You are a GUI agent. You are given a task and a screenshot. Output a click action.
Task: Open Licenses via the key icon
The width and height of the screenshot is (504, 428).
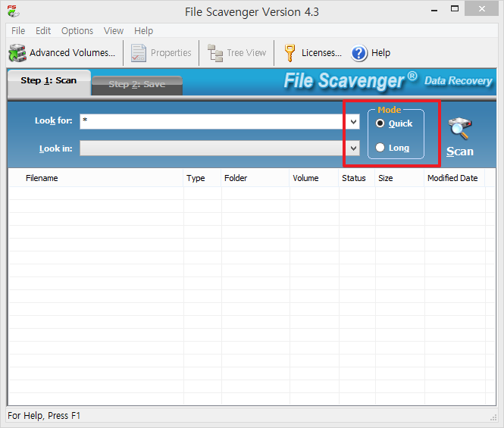[290, 53]
